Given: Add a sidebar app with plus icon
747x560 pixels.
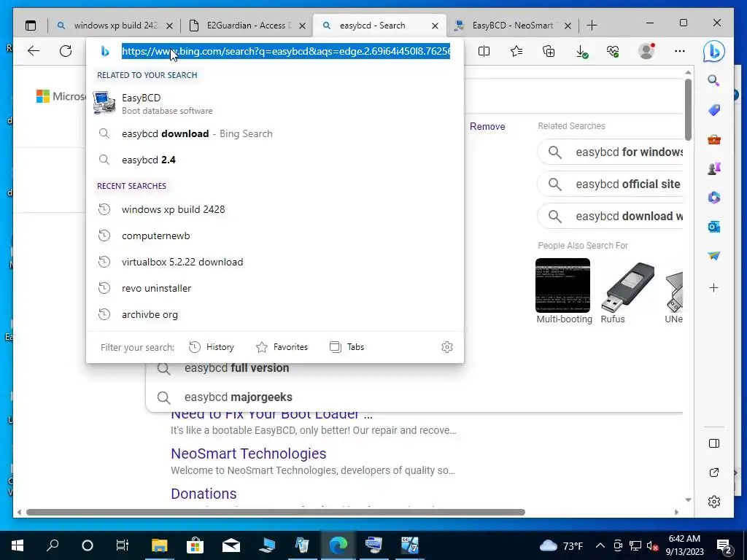Looking at the screenshot, I should (x=713, y=287).
